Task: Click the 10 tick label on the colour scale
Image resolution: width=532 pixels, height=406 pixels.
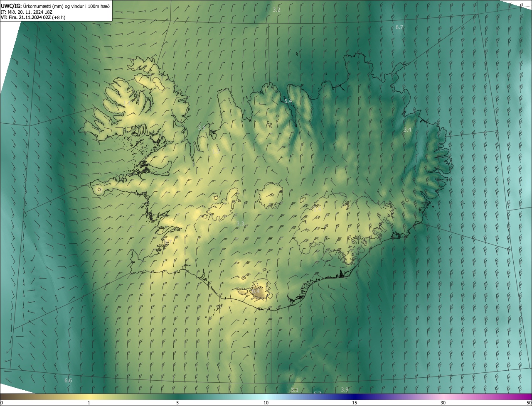Action: click(x=266, y=403)
